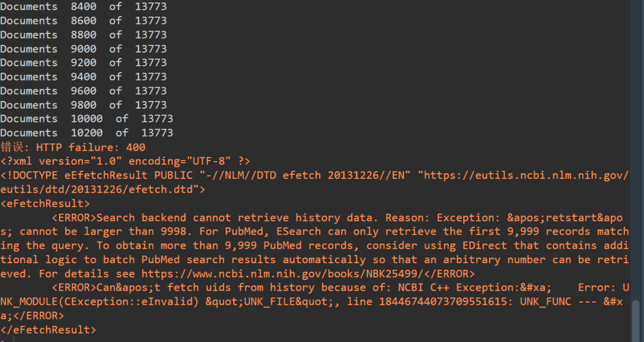Select the 'Documents 10000 of 13773' line
This screenshot has height=342, width=644.
tap(86, 119)
